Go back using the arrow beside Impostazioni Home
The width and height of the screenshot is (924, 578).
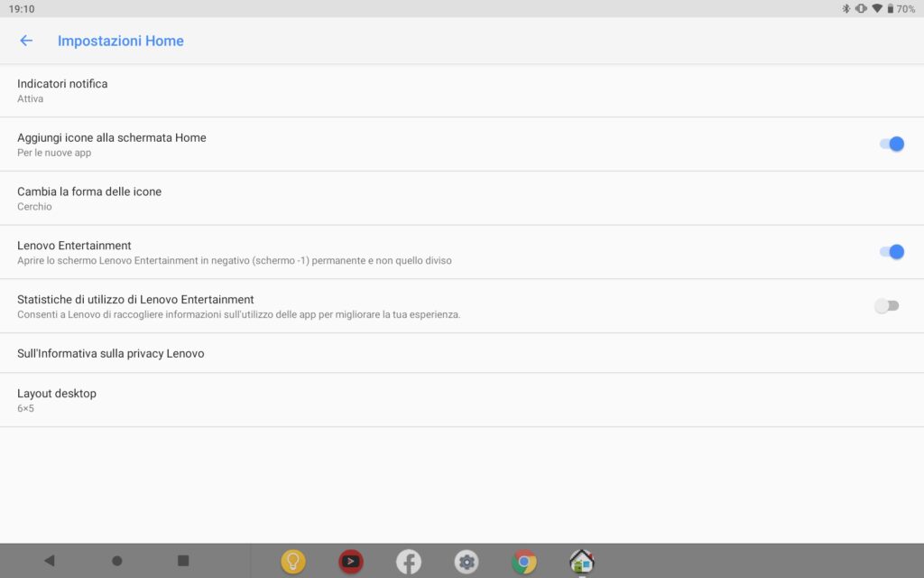pos(26,41)
